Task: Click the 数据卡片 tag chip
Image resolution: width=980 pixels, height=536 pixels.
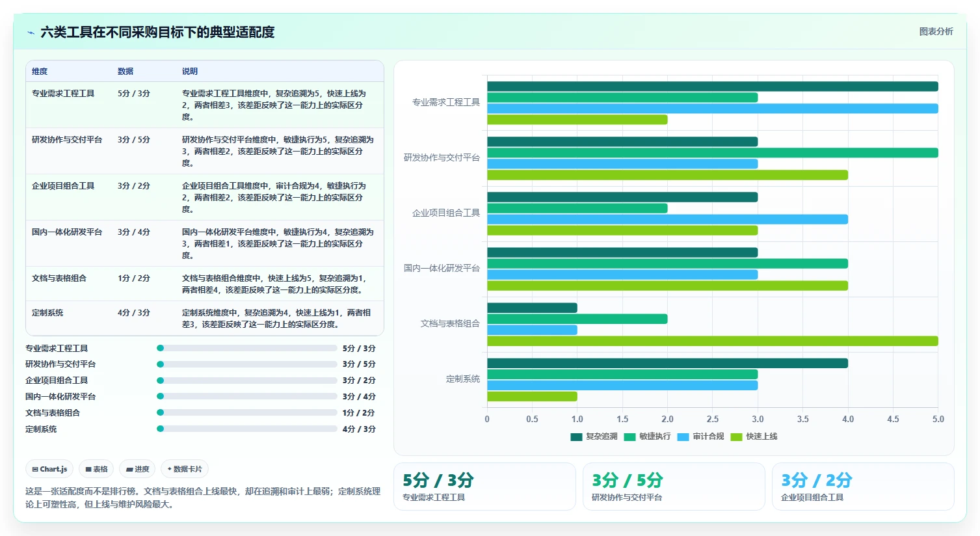Action: pyautogui.click(x=185, y=469)
